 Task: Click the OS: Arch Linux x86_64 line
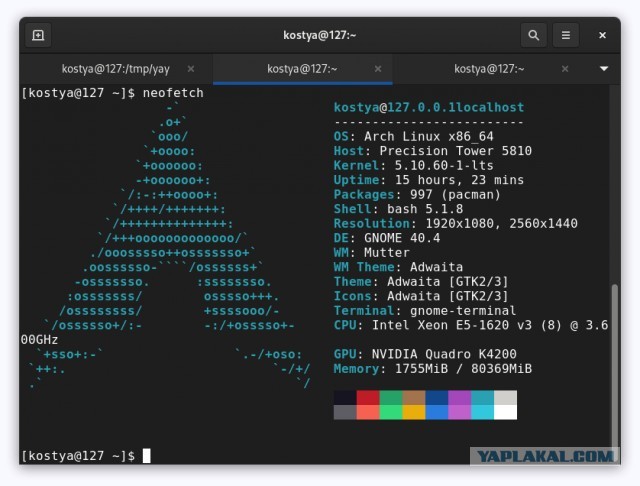pos(413,136)
